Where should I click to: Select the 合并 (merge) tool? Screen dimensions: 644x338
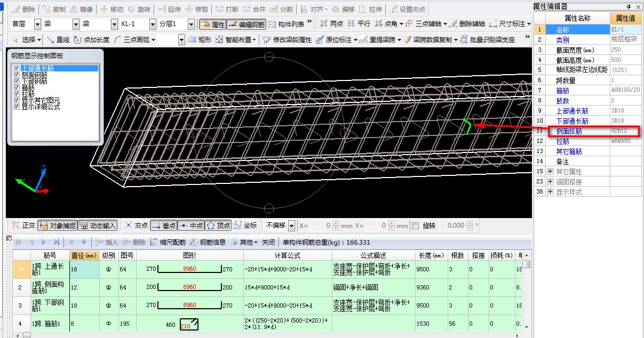click(254, 10)
